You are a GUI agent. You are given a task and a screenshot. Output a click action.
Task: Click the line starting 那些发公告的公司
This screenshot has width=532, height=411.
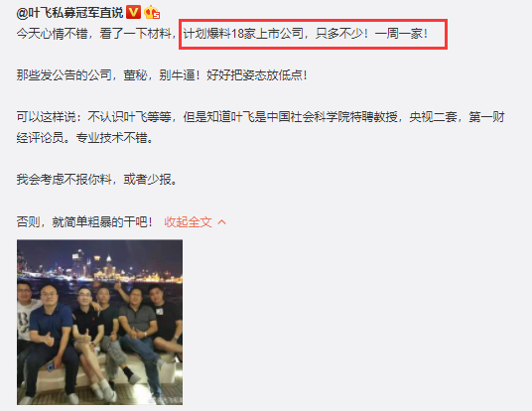[x=162, y=75]
